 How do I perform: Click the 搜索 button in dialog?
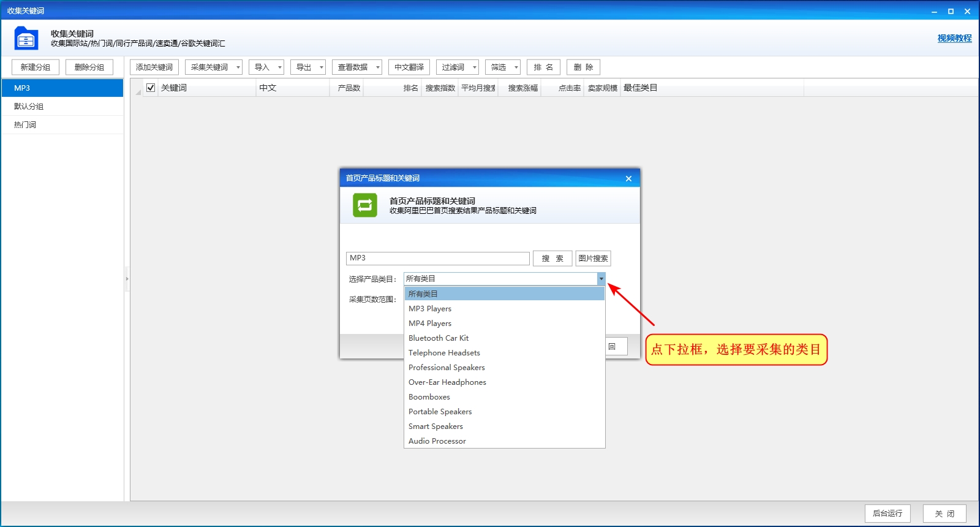click(x=552, y=259)
